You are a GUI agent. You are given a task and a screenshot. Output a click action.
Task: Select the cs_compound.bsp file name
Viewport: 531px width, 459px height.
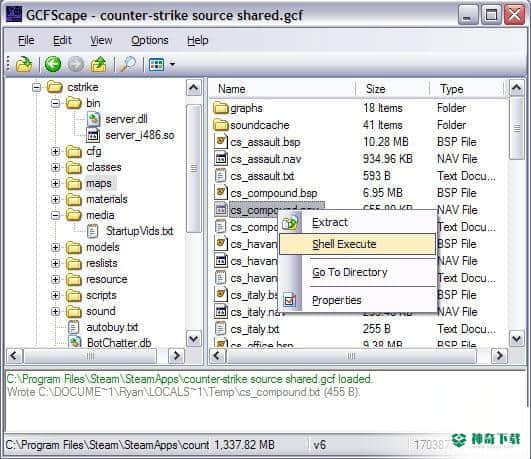coord(274,193)
